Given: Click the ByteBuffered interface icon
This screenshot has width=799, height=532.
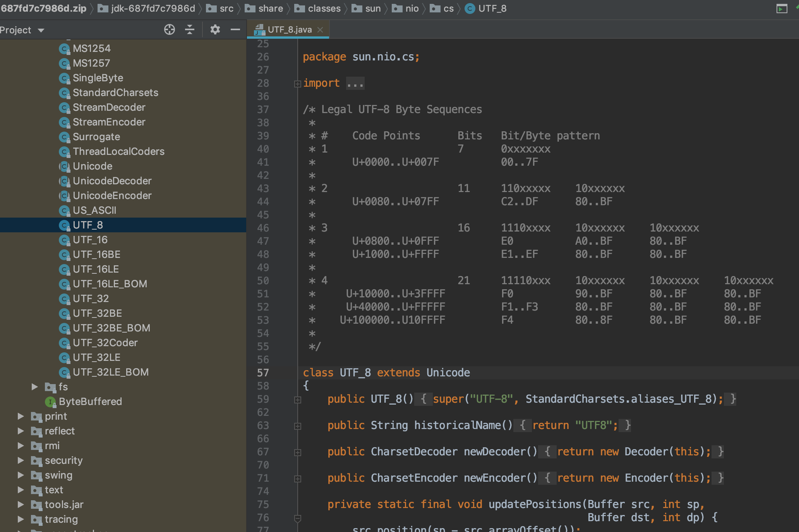Looking at the screenshot, I should coord(50,402).
